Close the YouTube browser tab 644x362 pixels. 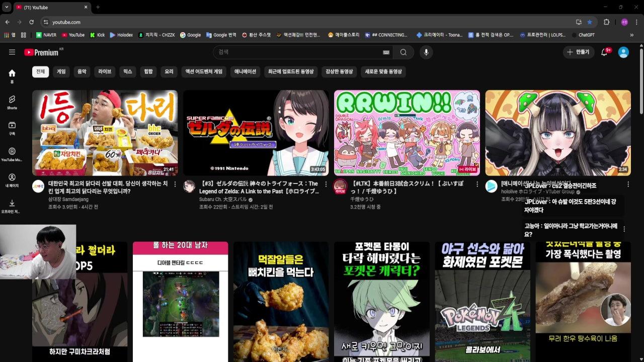86,7
